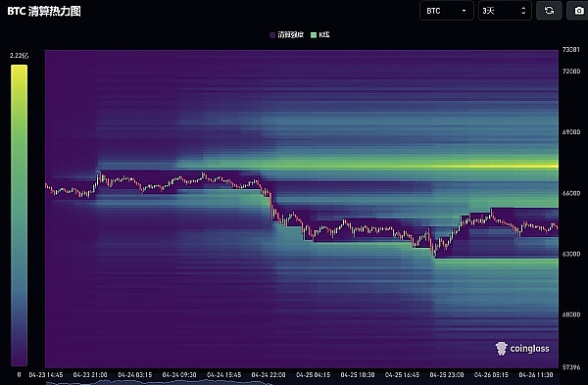
Task: Click the bottom data zoom scrollbar
Action: 302,382
